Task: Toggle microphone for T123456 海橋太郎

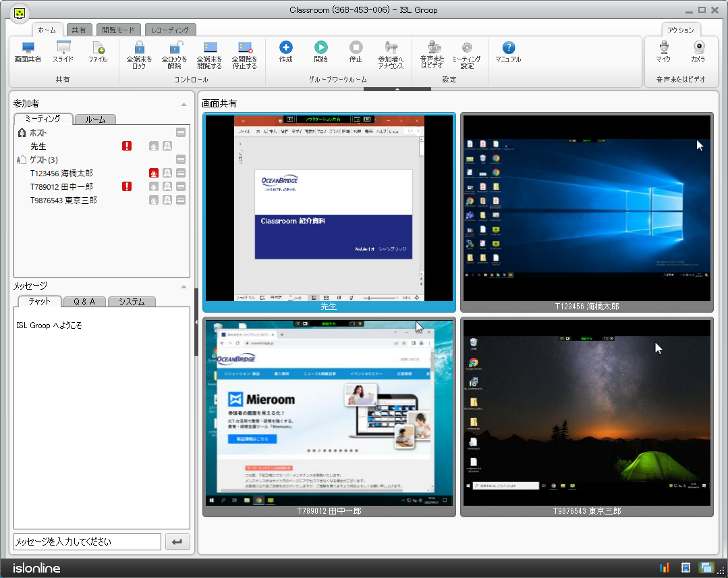Action: click(x=154, y=173)
